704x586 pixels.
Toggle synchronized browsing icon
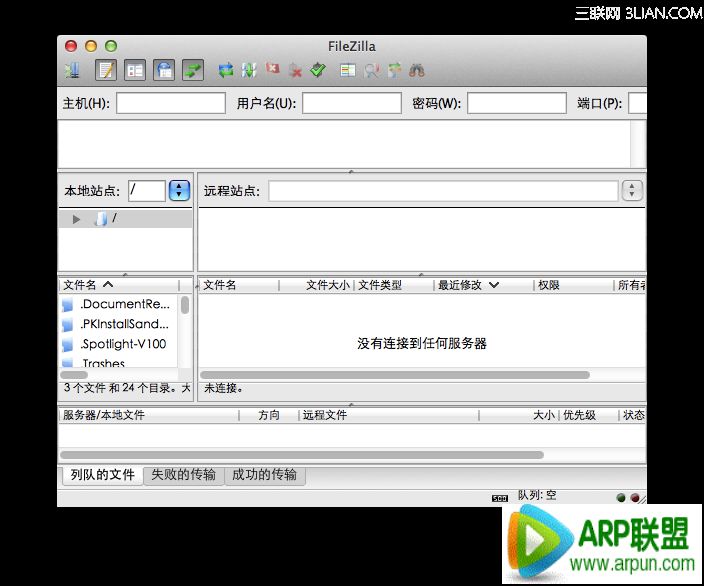click(x=395, y=70)
